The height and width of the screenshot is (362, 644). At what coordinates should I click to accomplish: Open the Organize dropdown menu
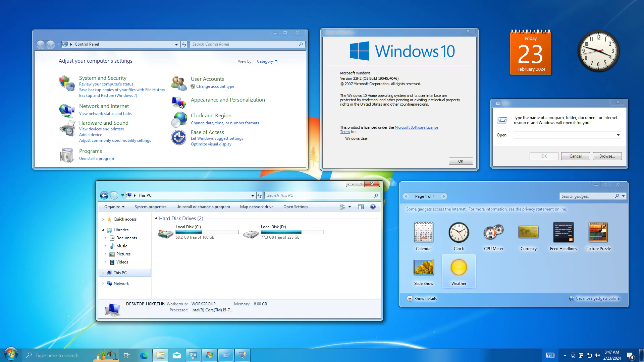[x=114, y=207]
